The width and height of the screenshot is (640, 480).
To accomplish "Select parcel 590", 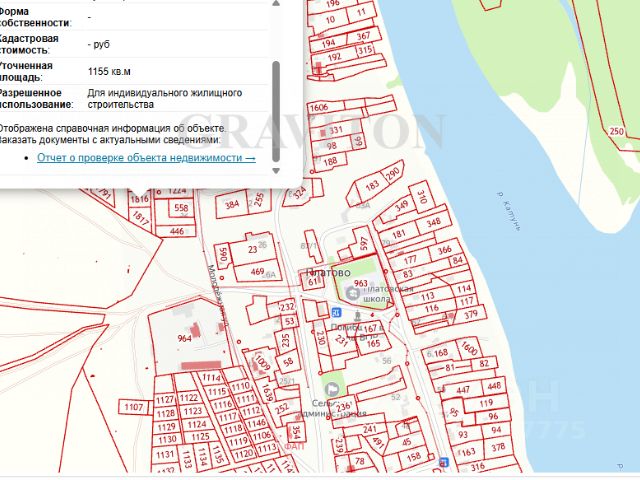I will 223,253.
